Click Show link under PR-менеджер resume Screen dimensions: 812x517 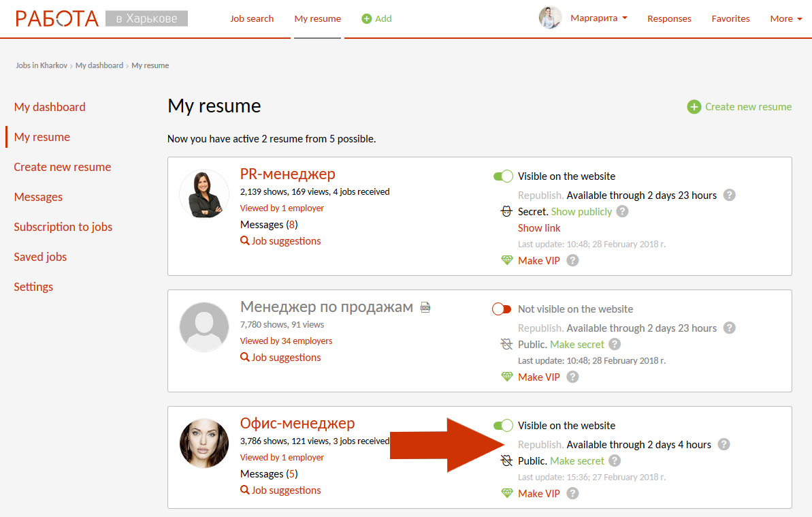pyautogui.click(x=539, y=228)
